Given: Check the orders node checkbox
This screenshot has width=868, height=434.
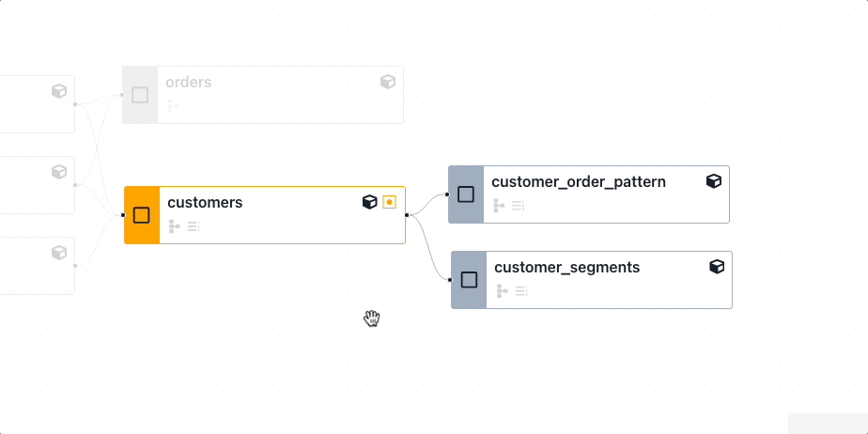Looking at the screenshot, I should [140, 95].
